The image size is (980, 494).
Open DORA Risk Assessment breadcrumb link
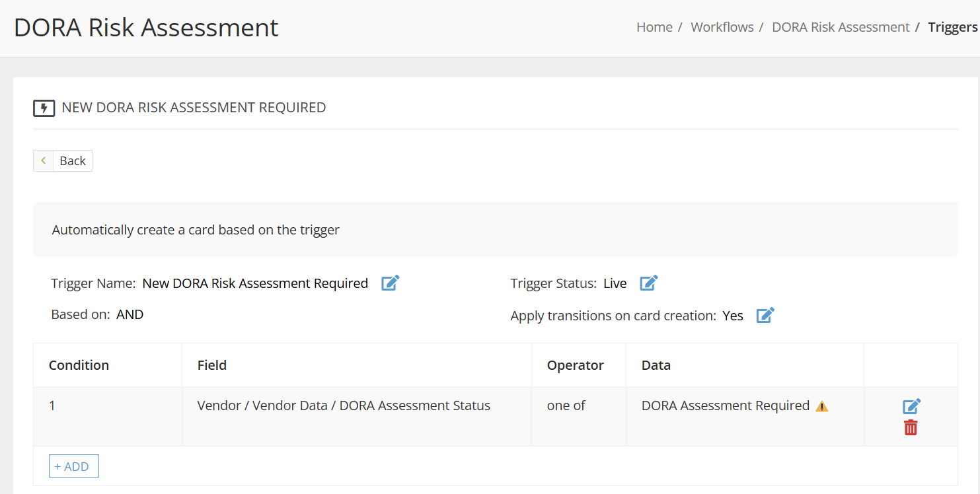841,26
